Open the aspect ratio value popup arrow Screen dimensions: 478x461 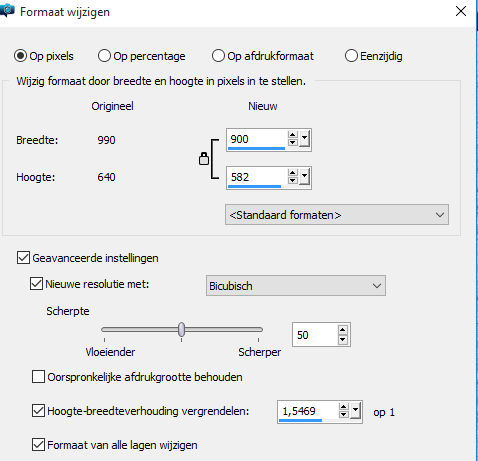coord(355,411)
